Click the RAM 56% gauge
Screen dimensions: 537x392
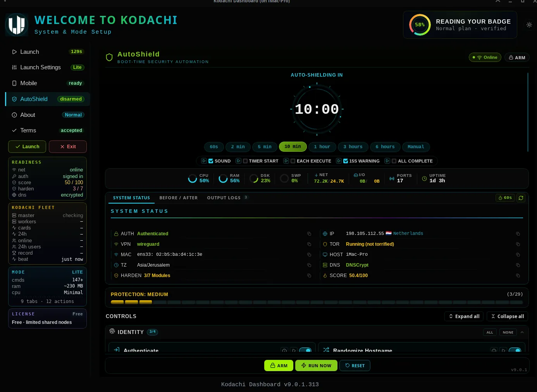tap(223, 178)
